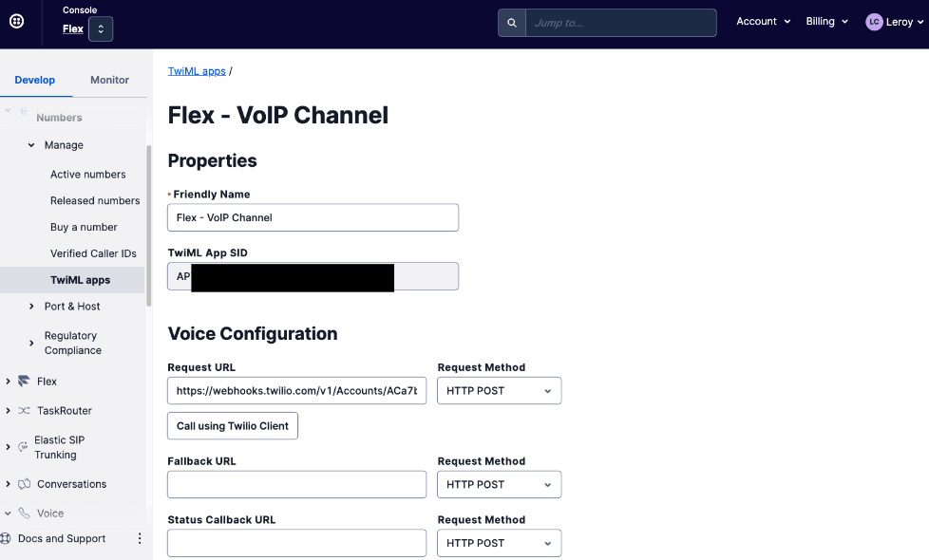Click the Status Callback URL input
Viewport: 929px width, 560px height.
296,543
